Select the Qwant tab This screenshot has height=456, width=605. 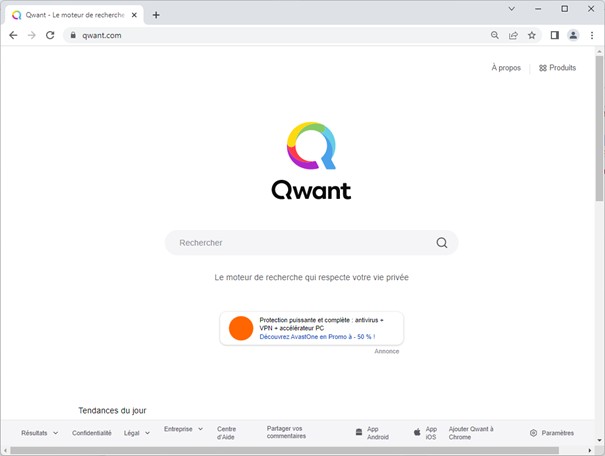pyautogui.click(x=74, y=15)
